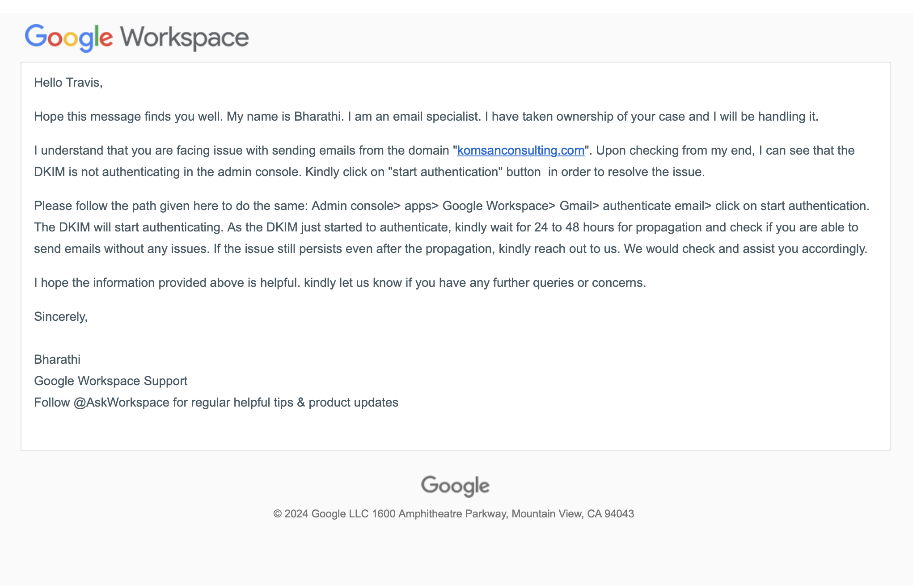921x588 pixels.
Task: Click the @AskWorkspace follow line
Action: click(x=216, y=403)
